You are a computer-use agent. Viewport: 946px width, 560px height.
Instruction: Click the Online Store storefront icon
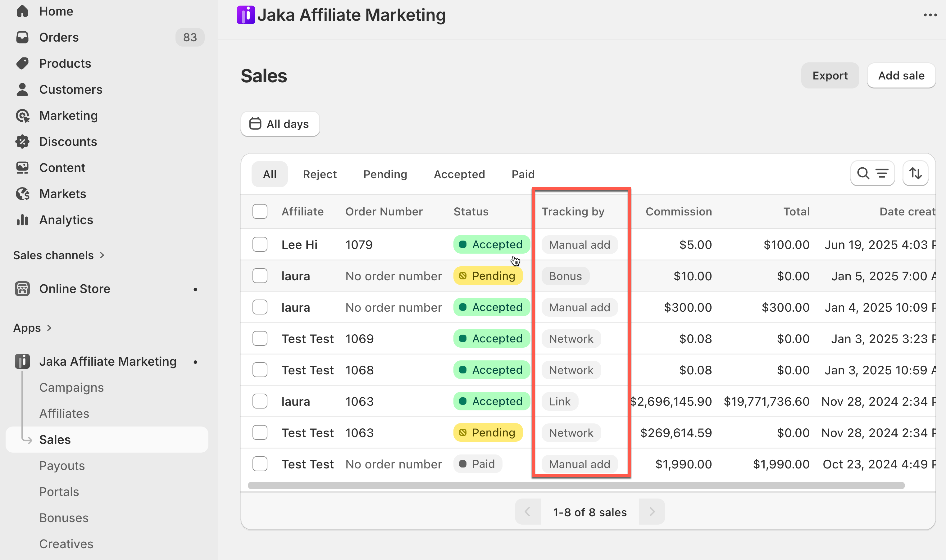tap(22, 289)
